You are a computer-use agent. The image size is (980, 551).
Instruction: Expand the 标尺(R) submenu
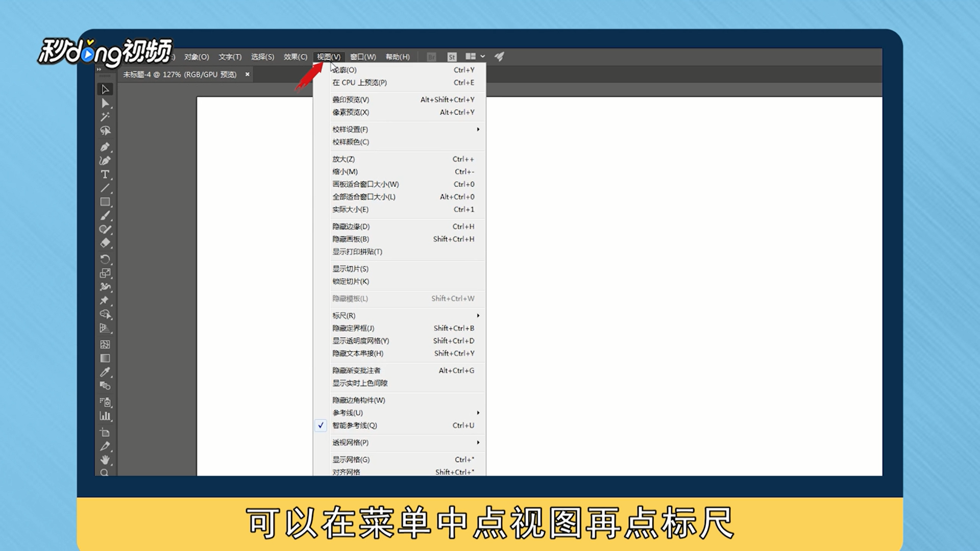click(344, 316)
